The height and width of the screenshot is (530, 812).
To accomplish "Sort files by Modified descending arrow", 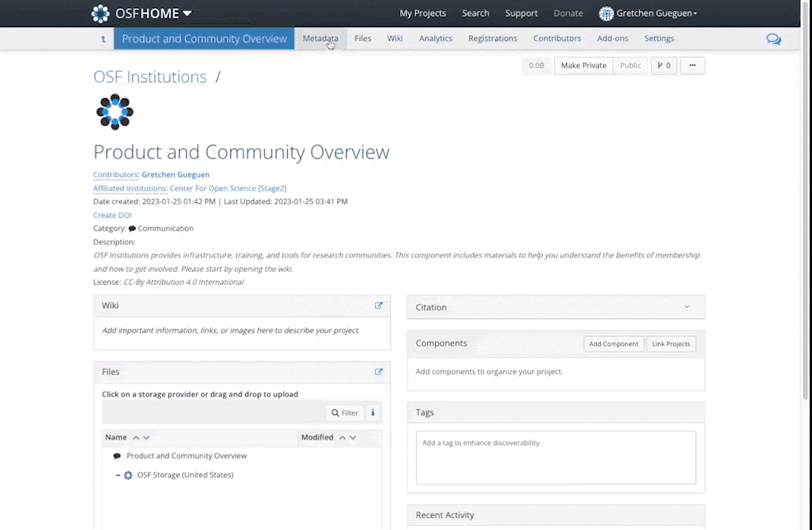I will coord(353,438).
